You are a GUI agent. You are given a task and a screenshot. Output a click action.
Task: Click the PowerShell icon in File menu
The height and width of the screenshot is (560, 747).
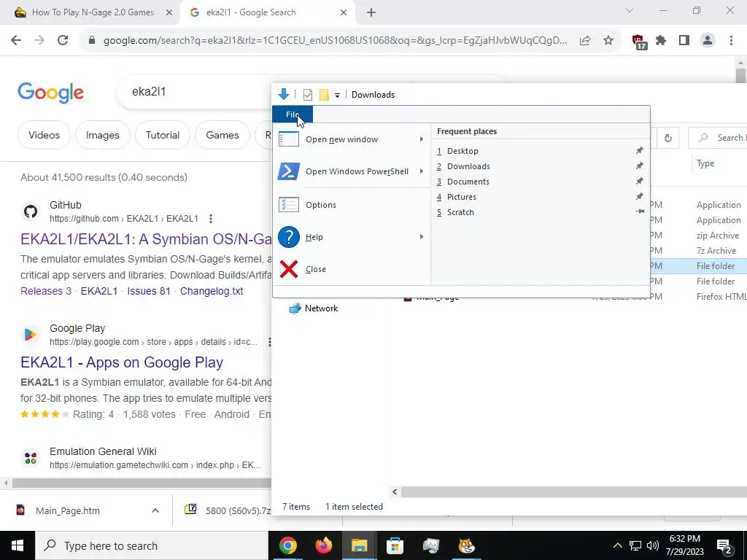tap(289, 171)
